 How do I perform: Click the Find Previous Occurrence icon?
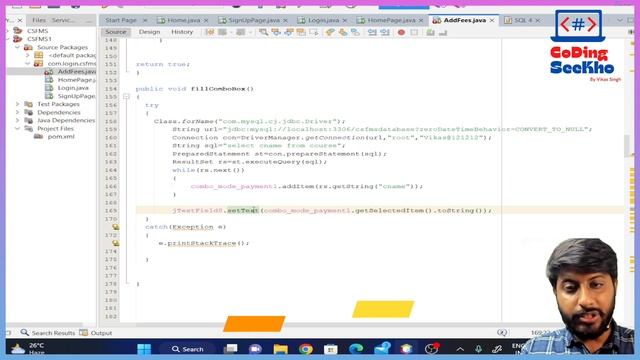point(276,32)
